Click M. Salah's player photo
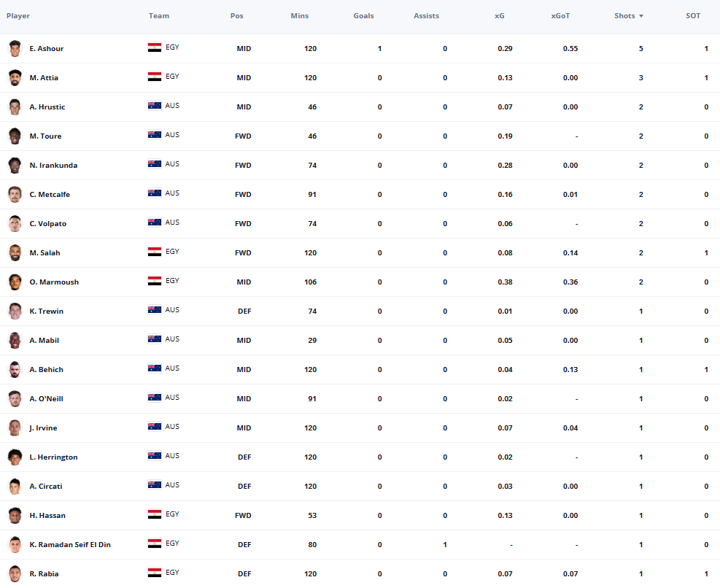The image size is (720, 588). pos(15,252)
